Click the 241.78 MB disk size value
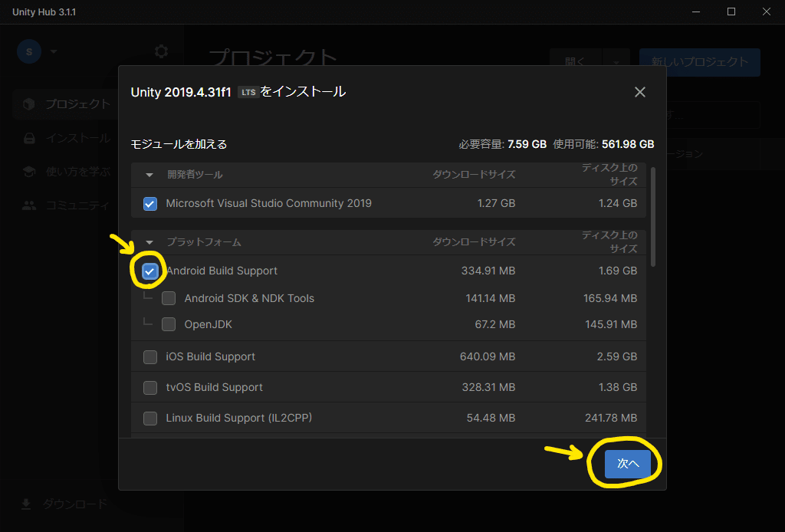 click(611, 417)
